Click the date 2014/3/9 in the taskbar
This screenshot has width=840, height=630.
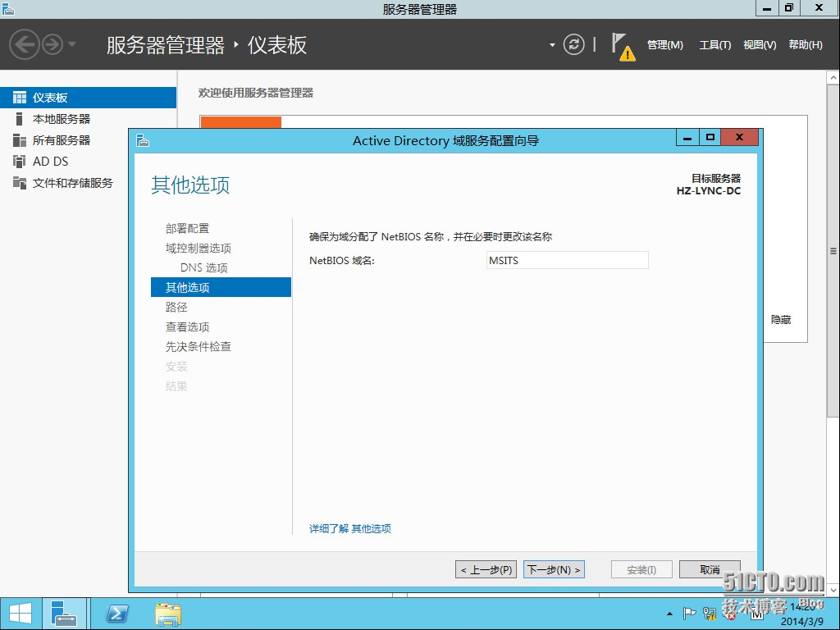(802, 622)
